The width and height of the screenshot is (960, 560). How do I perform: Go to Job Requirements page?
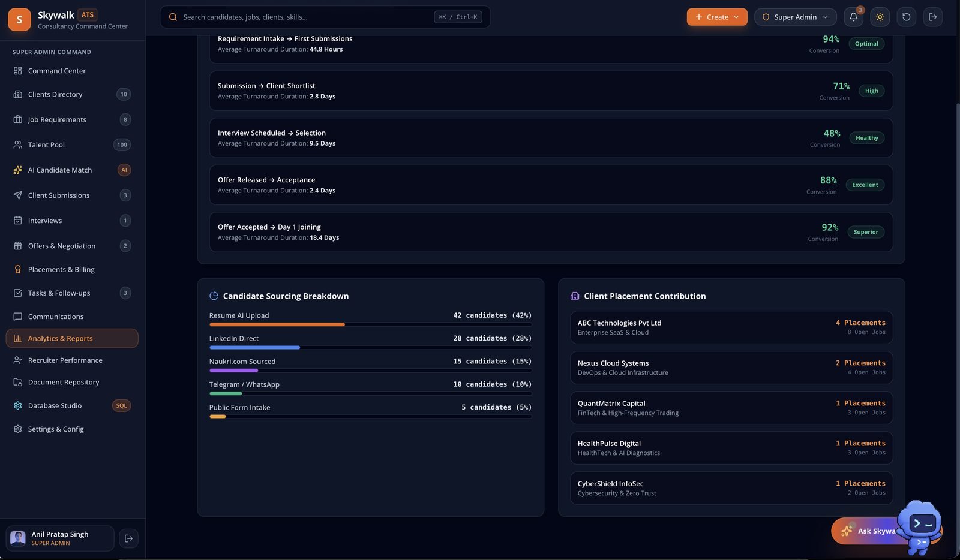[72, 119]
